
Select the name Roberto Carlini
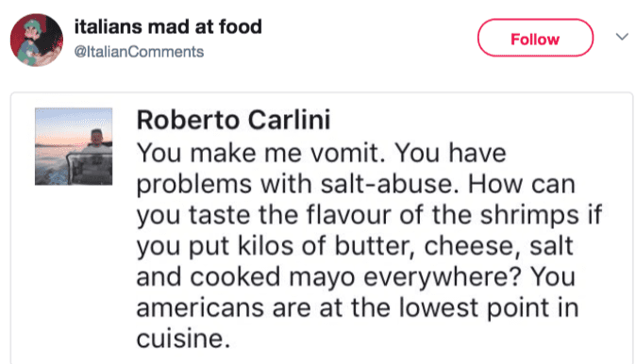click(x=233, y=120)
